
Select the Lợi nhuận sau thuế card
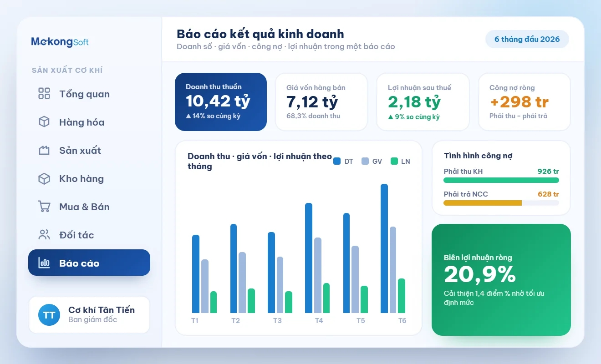click(x=423, y=102)
